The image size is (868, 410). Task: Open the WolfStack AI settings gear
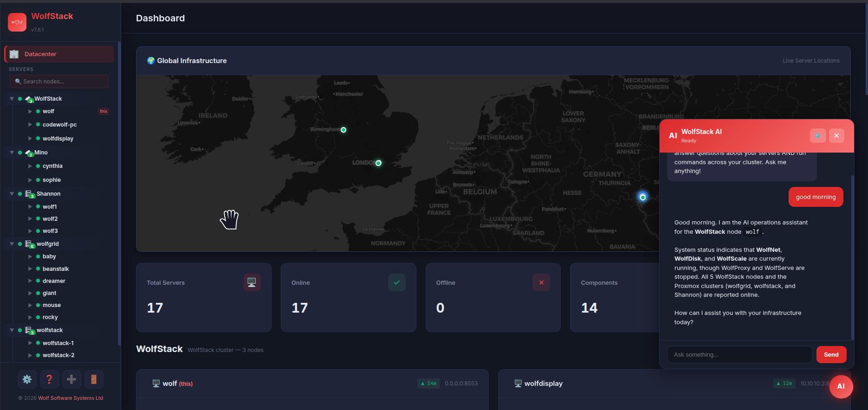(x=818, y=135)
